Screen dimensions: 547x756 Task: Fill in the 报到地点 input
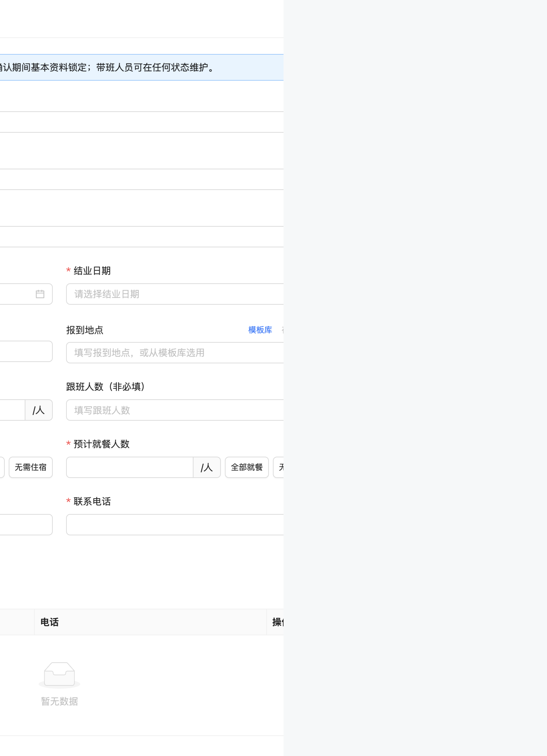pos(175,353)
